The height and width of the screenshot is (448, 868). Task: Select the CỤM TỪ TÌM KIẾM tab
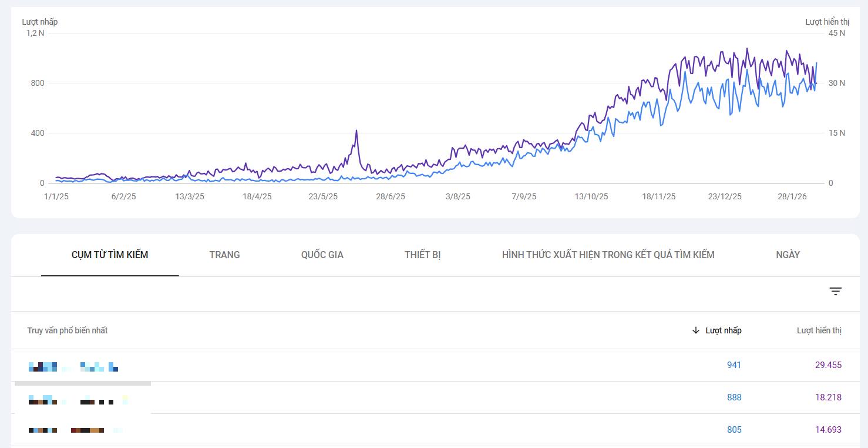[110, 255]
